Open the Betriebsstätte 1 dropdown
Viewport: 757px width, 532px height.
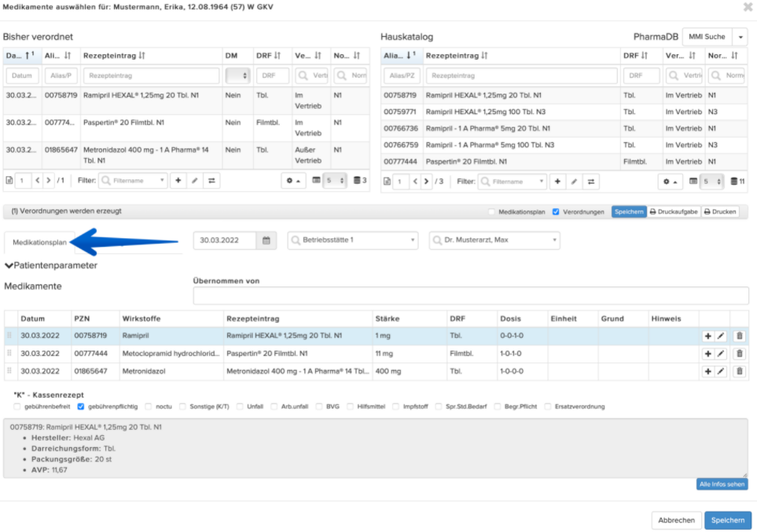point(353,240)
